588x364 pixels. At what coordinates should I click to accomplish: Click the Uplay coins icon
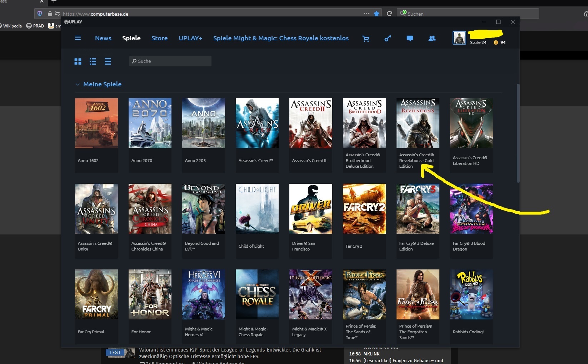pos(496,42)
